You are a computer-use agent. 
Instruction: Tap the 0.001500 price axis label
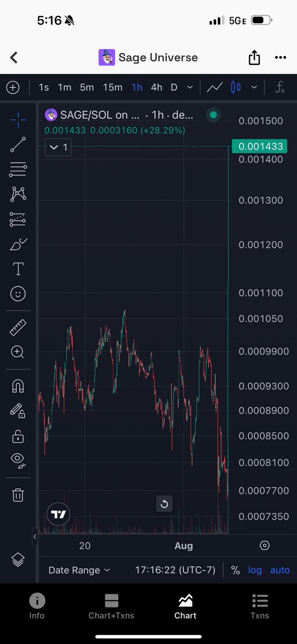[261, 121]
